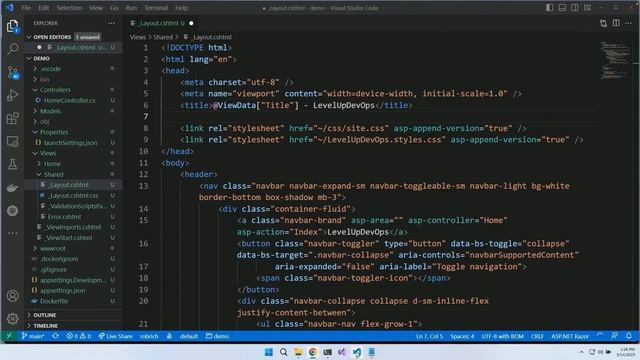640x360 pixels.
Task: Open the Docker view in activity bar
Action: [13, 188]
